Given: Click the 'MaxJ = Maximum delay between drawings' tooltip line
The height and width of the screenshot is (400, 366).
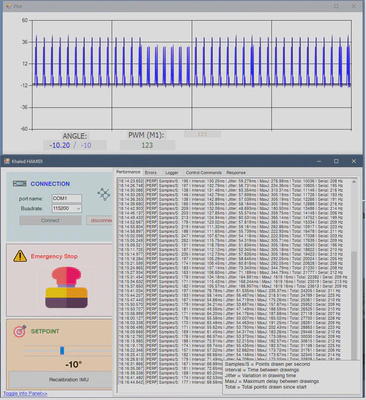Looking at the screenshot, I should pos(272,381).
